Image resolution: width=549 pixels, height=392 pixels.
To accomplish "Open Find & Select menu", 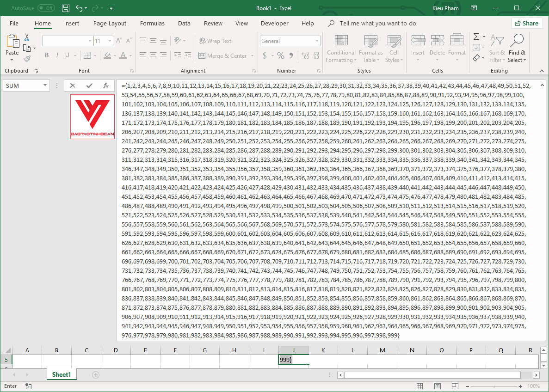I will pos(517,49).
